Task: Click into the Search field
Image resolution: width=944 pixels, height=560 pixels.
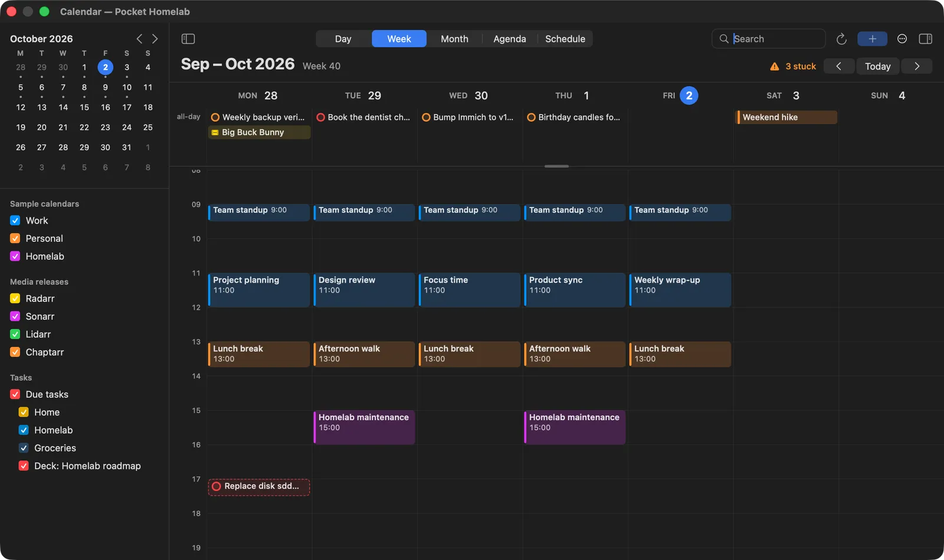Action: 768,39
